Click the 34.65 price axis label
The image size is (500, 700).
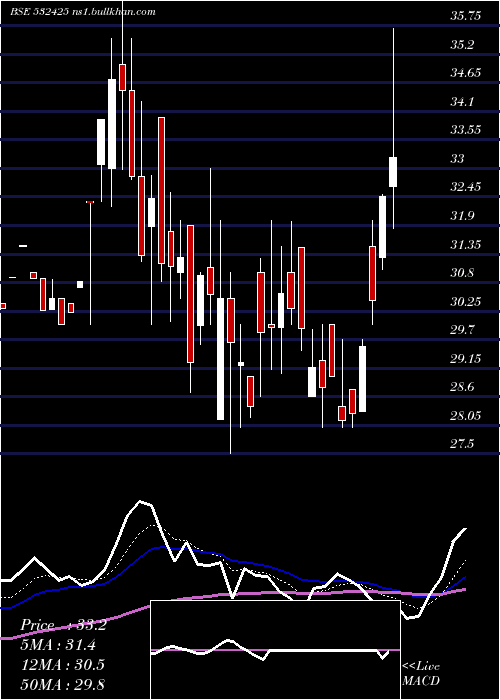(466, 73)
